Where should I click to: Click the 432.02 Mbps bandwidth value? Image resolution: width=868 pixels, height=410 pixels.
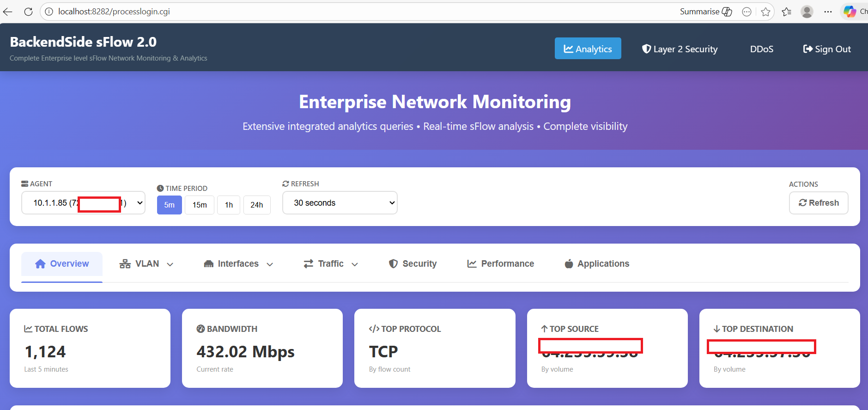[x=245, y=352]
